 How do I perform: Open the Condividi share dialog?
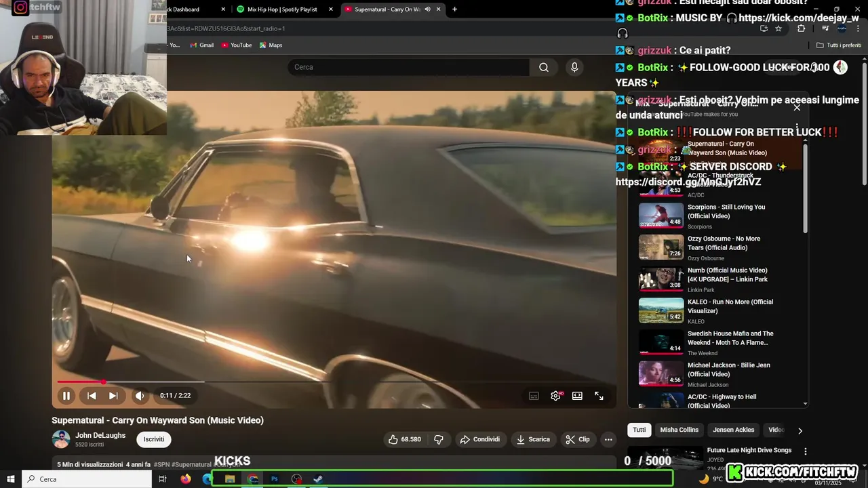pyautogui.click(x=480, y=439)
